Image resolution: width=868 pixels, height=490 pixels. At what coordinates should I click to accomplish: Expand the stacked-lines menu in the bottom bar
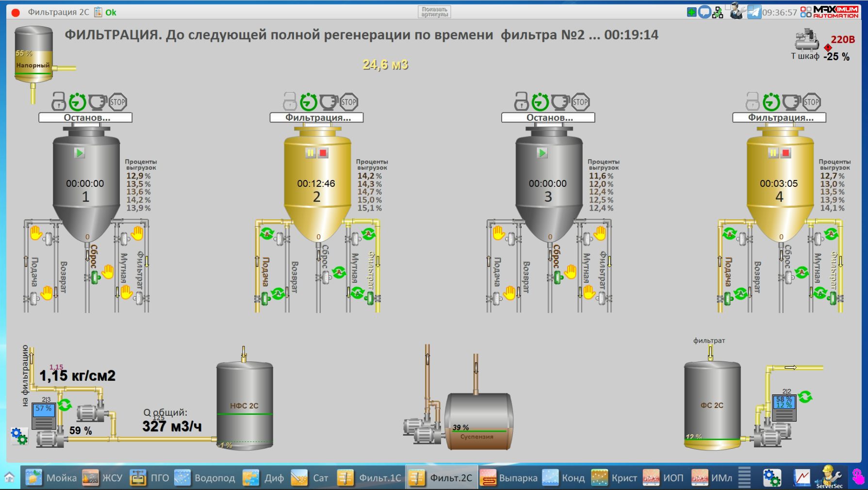tap(744, 477)
